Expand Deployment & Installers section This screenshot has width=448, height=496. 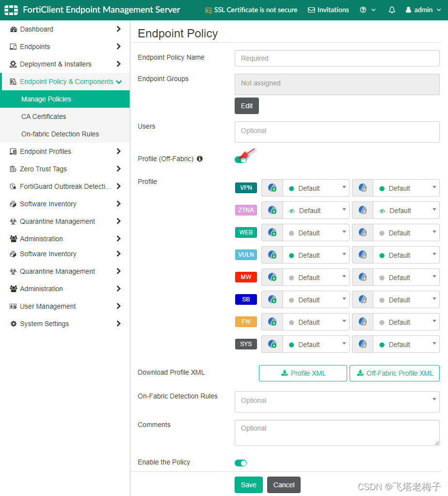click(x=65, y=64)
